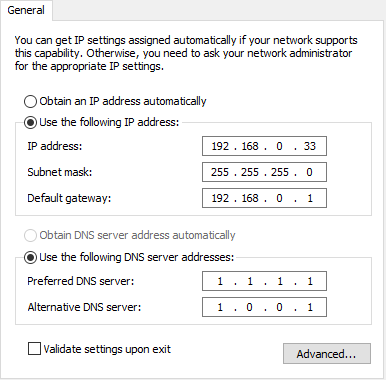
Task: Click last octet 1 of Alternative DNS server
Action: point(310,307)
